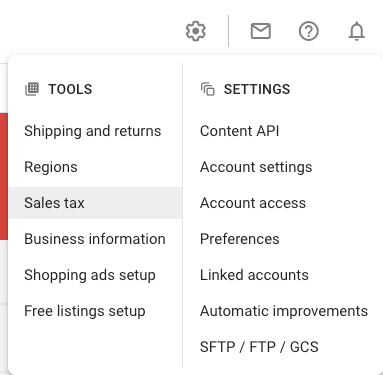The image size is (383, 375).
Task: Click the Settings stacked squares icon
Action: 208,89
